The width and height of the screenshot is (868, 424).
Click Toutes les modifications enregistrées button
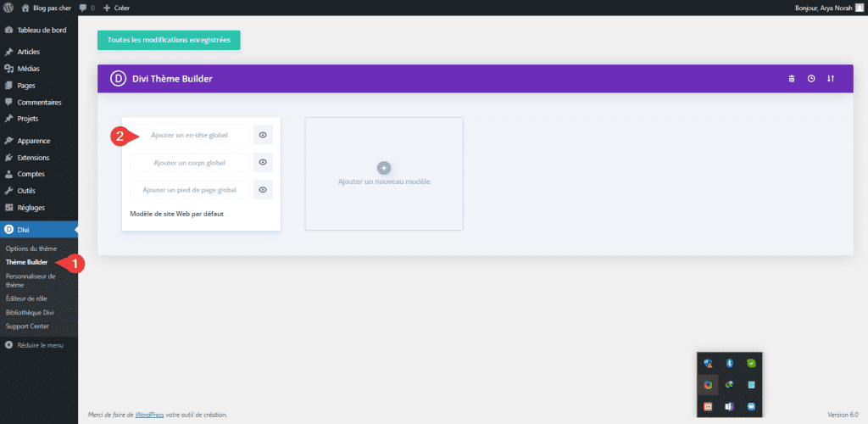pos(169,41)
